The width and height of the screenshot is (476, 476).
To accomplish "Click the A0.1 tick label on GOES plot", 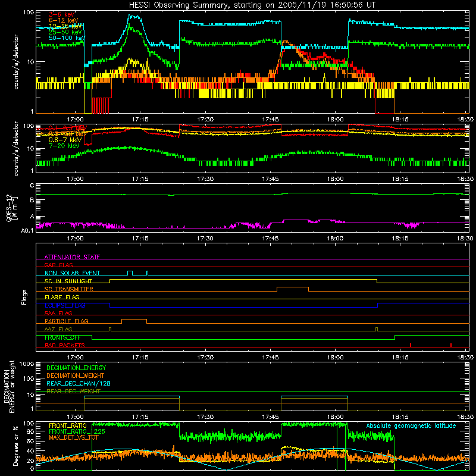I will [27, 231].
